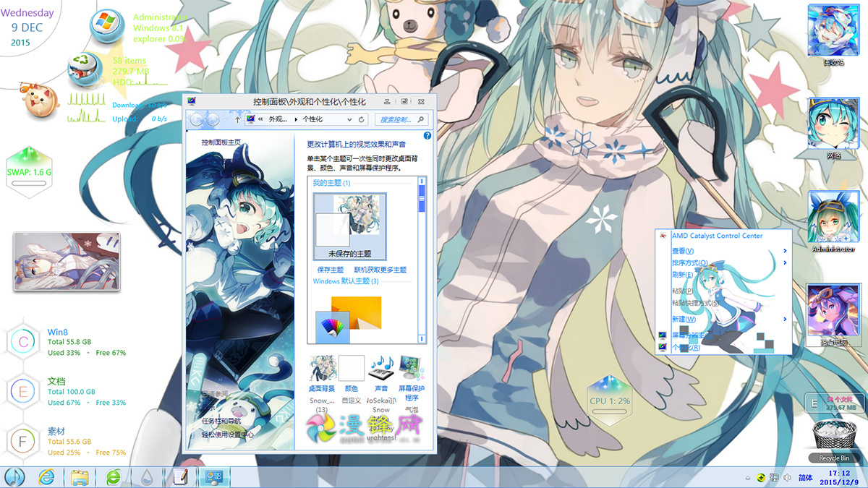
Task: Open the 这台电脑 desktop icon
Action: pos(833,314)
